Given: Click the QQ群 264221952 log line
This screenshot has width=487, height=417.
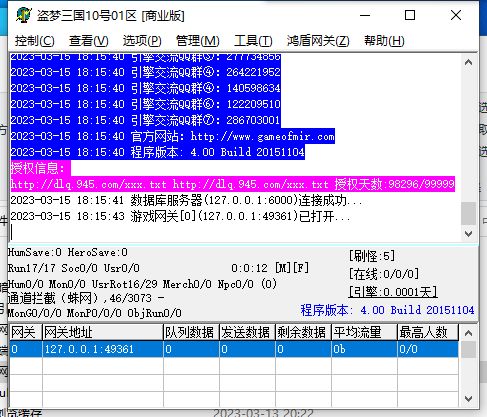Looking at the screenshot, I should pos(145,72).
